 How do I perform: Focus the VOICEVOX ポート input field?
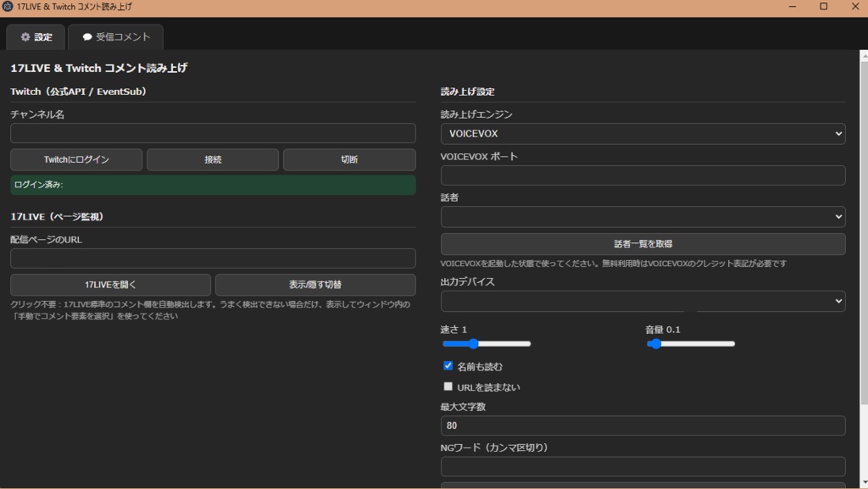click(643, 175)
